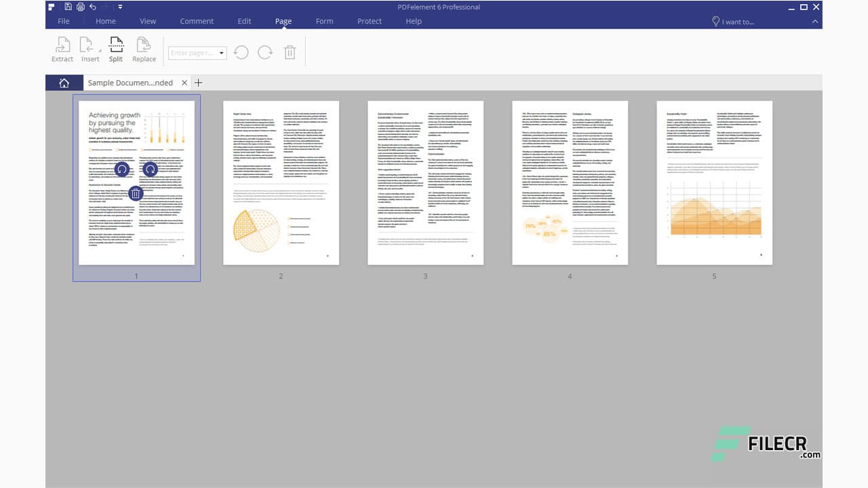Open the page range dropdown
Viewport: 868px width, 488px height.
pyautogui.click(x=220, y=52)
